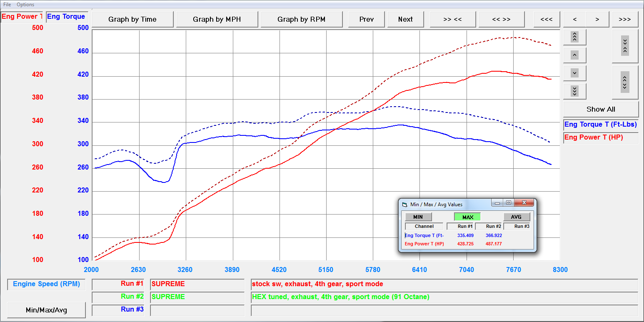This screenshot has width=644, height=322.
Task: Click the triple up-chevron scroll button
Action: [x=574, y=37]
